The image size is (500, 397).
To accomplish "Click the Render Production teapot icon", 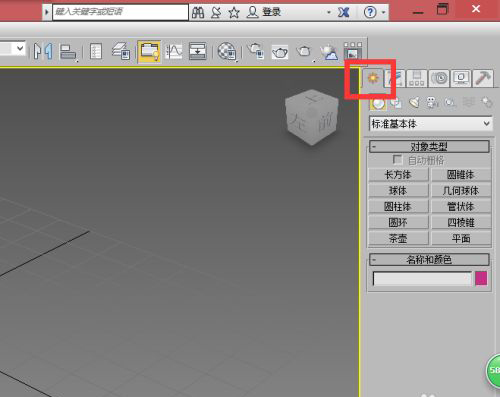I will [304, 51].
